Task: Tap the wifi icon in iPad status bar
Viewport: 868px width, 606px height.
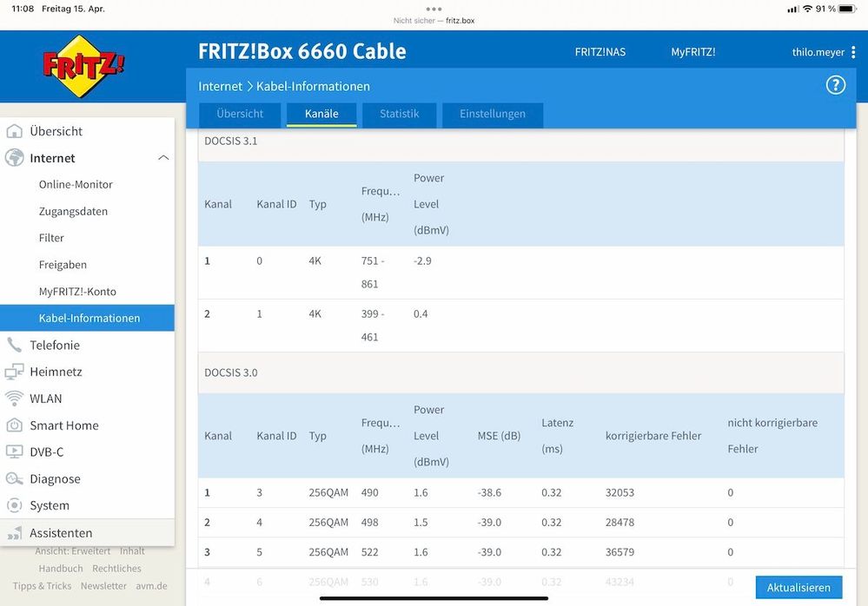Action: [808, 9]
